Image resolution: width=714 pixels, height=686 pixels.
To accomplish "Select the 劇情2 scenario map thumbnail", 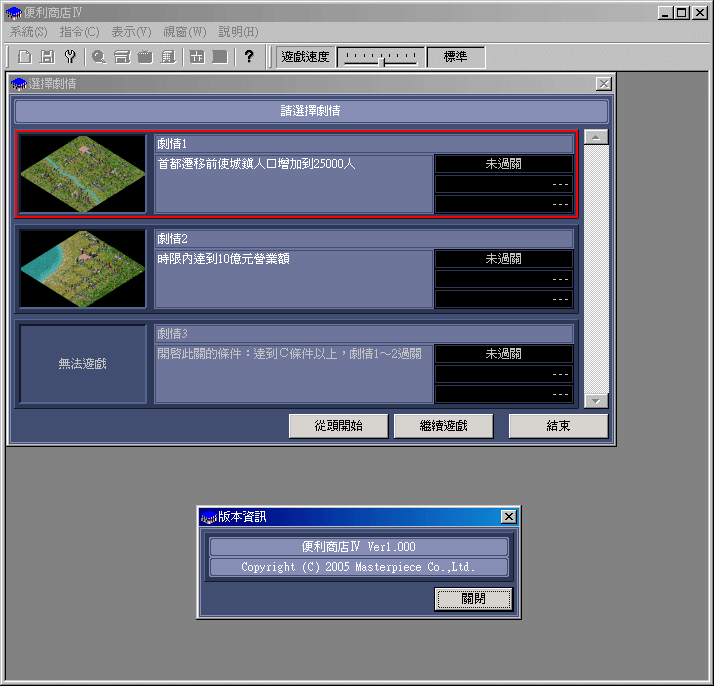I will pyautogui.click(x=83, y=268).
